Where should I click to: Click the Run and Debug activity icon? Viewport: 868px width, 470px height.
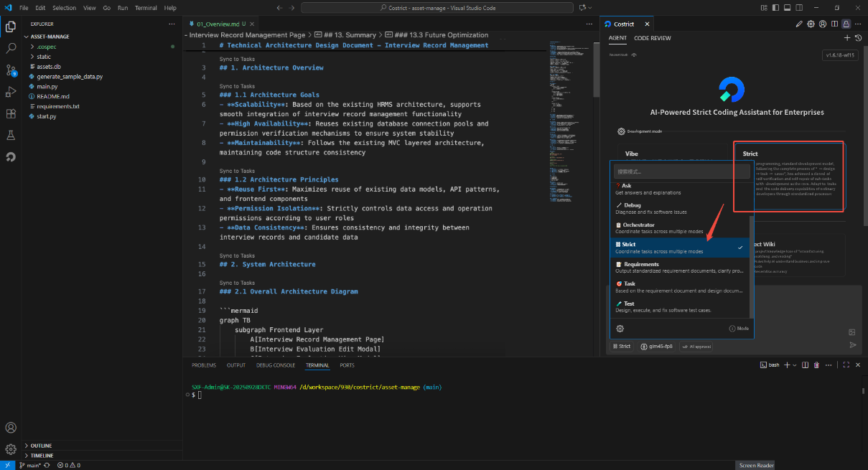11,92
